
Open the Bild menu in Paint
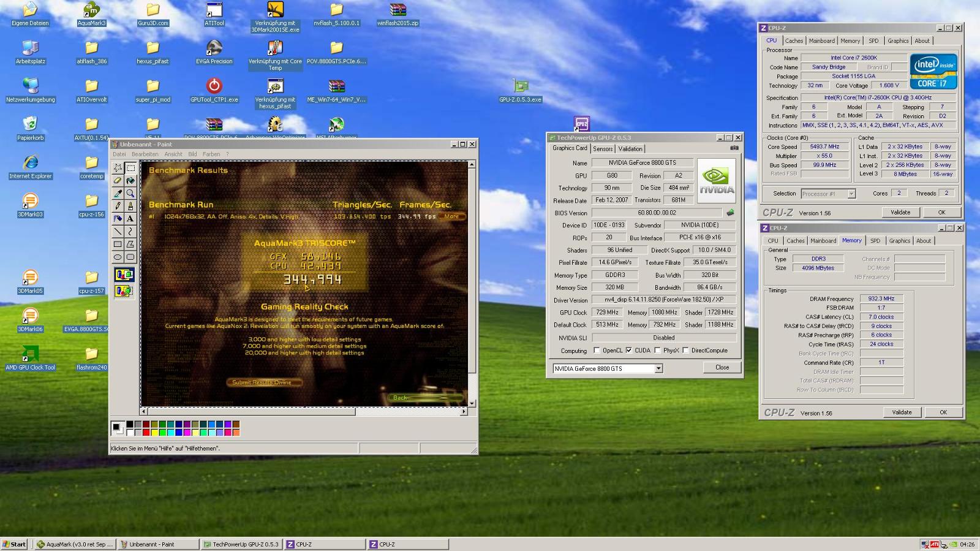coord(192,154)
